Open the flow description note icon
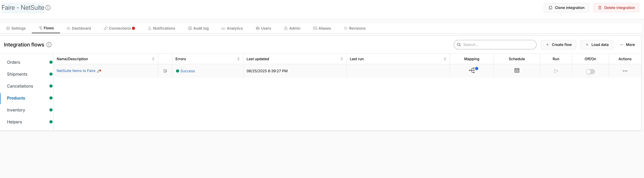Image resolution: width=644 pixels, height=178 pixels. [165, 71]
